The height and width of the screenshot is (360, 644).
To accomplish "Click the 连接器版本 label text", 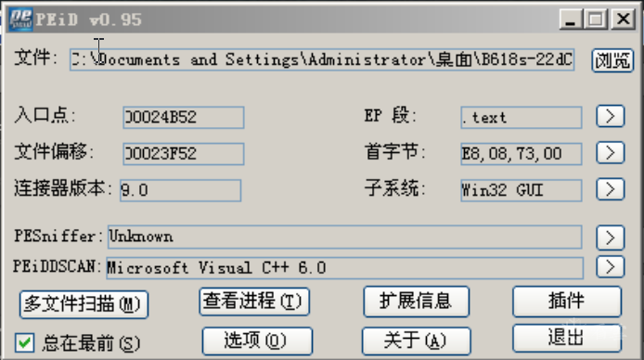I will click(x=63, y=188).
